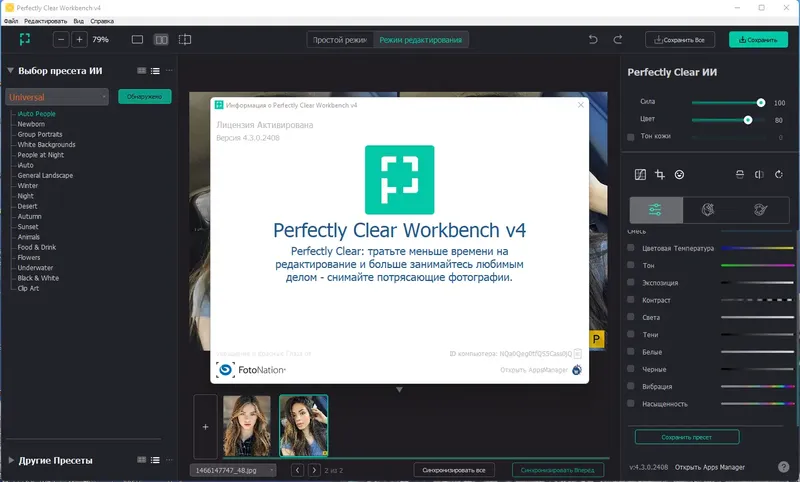
Task: Adjust the Сила strength slider
Action: point(729,103)
